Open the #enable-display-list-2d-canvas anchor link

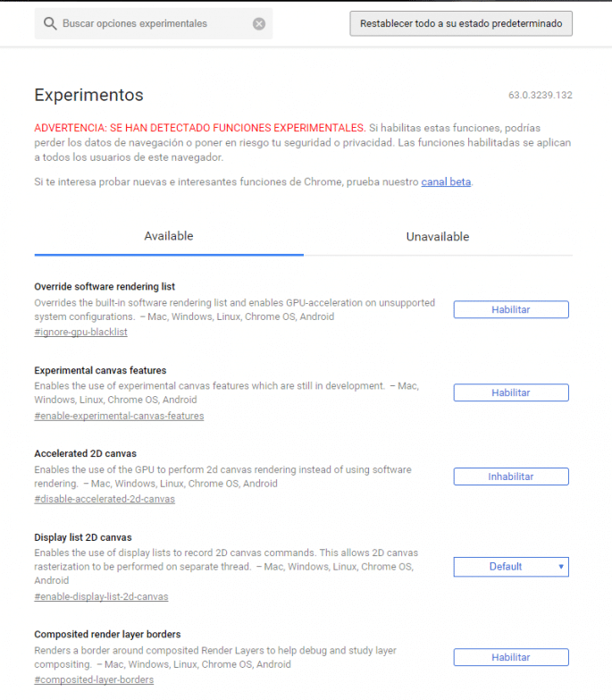point(101,596)
